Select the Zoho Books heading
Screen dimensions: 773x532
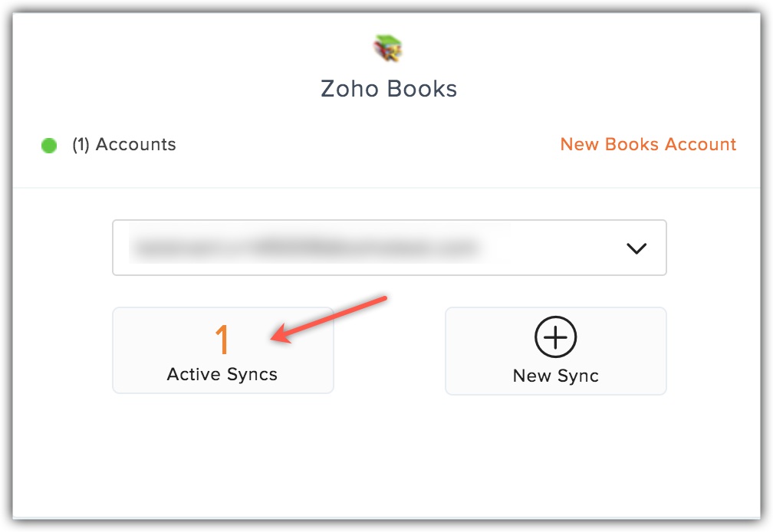pos(388,89)
